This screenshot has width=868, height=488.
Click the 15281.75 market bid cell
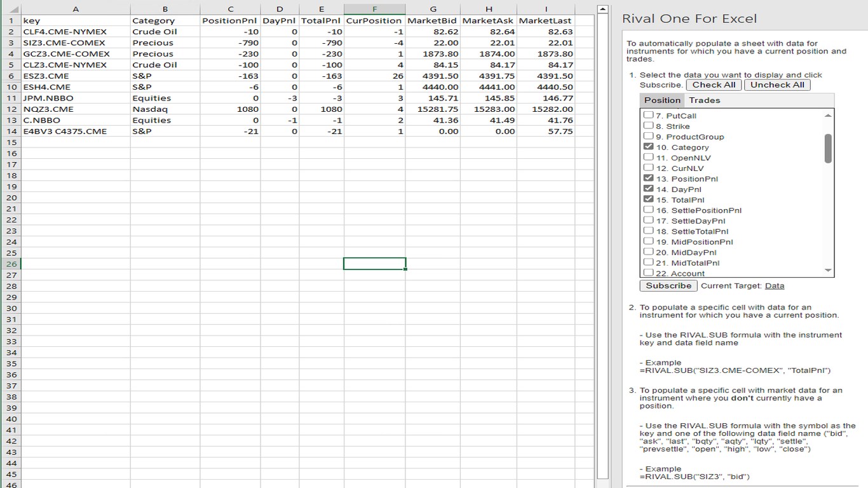[x=433, y=109]
